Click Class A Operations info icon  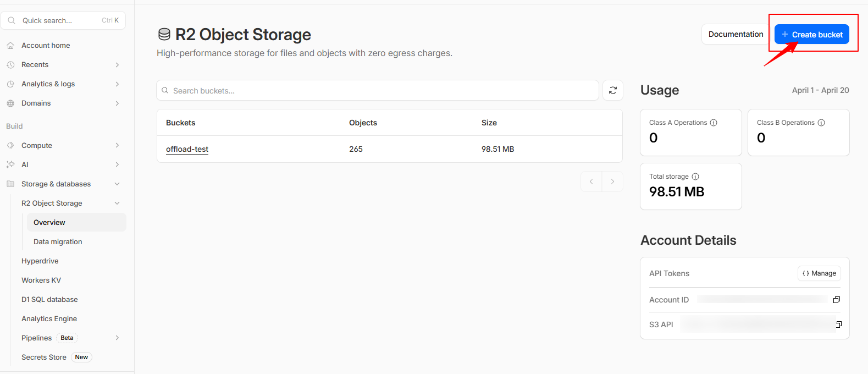[714, 123]
